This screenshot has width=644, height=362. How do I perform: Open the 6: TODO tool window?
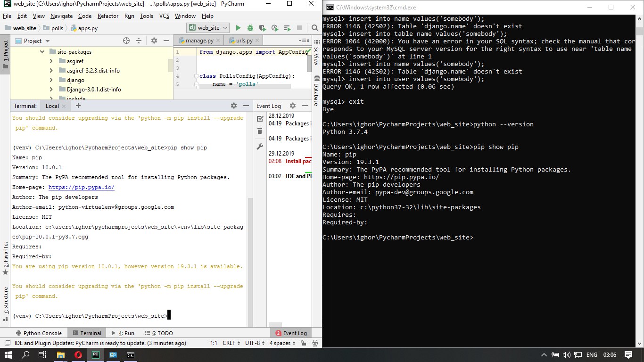pyautogui.click(x=159, y=333)
